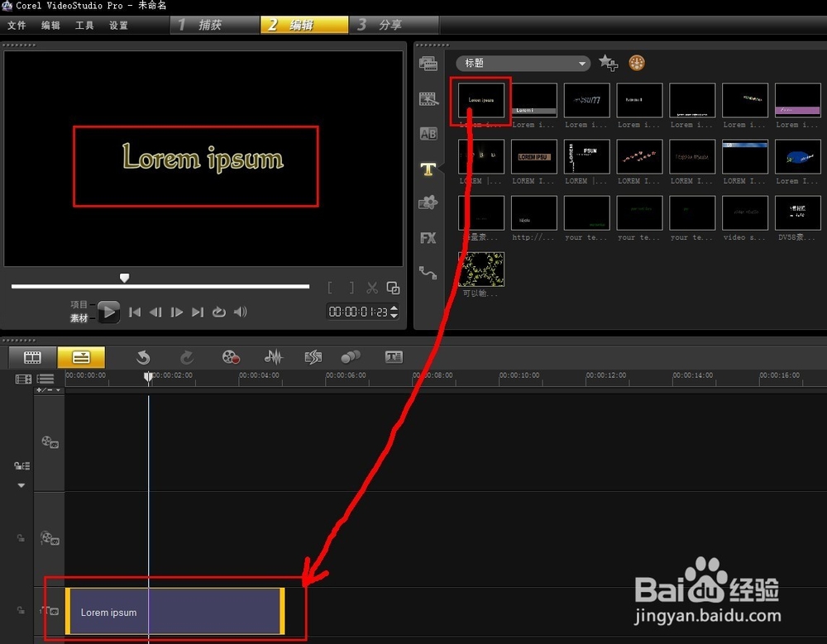This screenshot has width=827, height=644.
Task: Switch to step 1 捕获 tab
Action: (215, 25)
